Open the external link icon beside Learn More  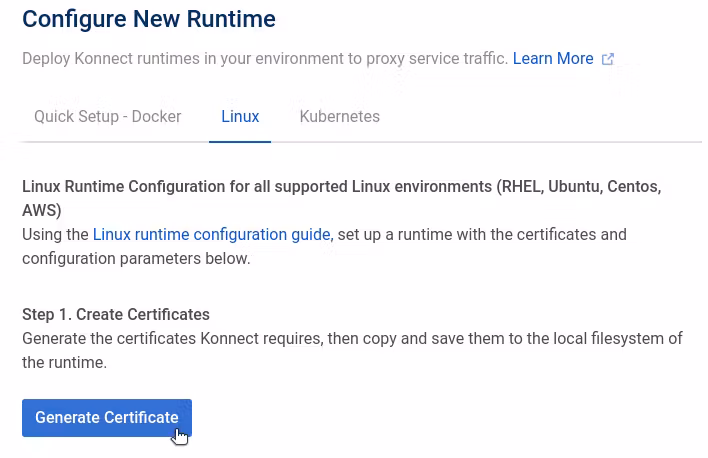[608, 59]
